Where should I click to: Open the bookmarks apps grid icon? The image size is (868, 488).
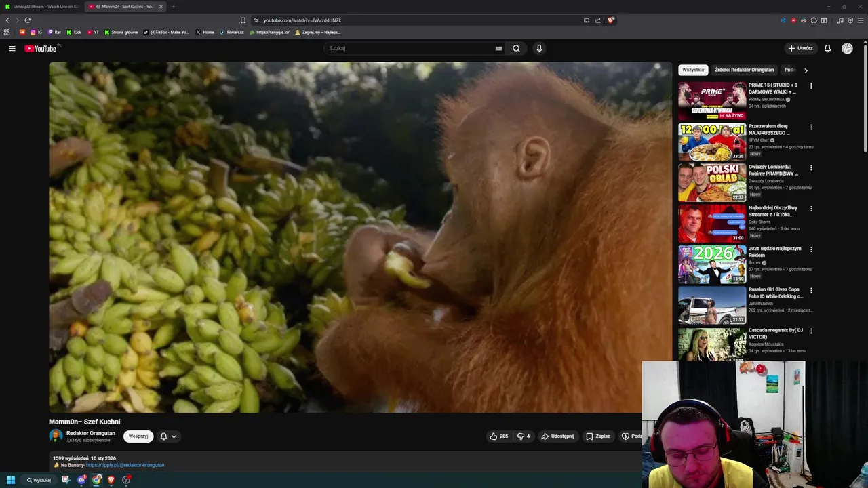pyautogui.click(x=7, y=32)
